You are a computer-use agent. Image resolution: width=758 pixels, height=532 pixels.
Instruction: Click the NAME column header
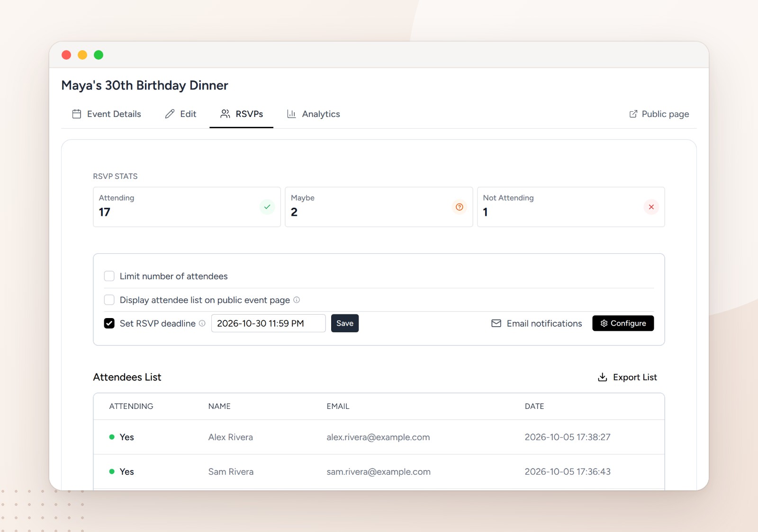(219, 406)
